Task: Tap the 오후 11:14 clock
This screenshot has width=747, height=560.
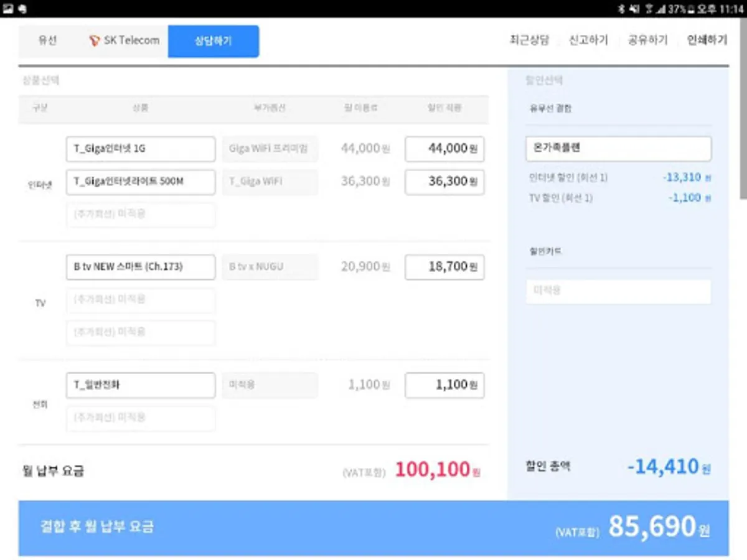Action: (720, 9)
